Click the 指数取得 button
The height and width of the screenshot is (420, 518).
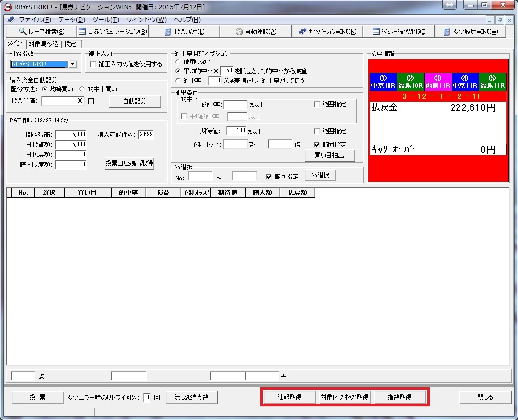pyautogui.click(x=400, y=397)
